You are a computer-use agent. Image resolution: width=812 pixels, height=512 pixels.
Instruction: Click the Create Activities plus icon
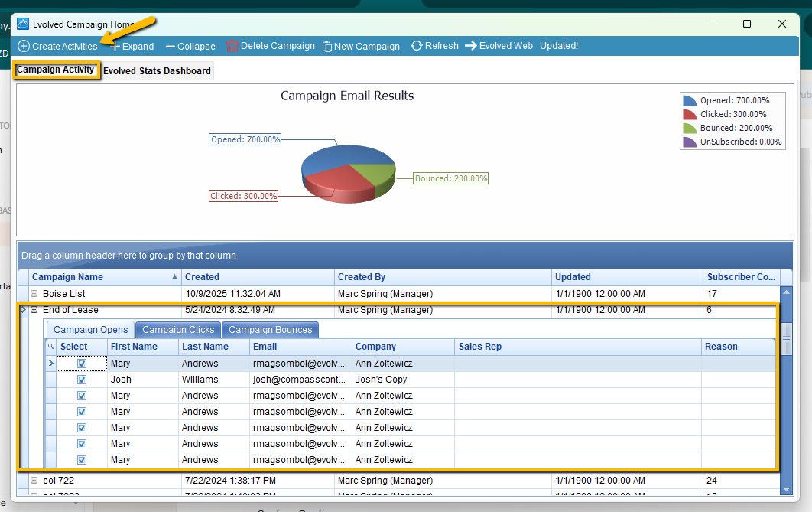coord(24,46)
